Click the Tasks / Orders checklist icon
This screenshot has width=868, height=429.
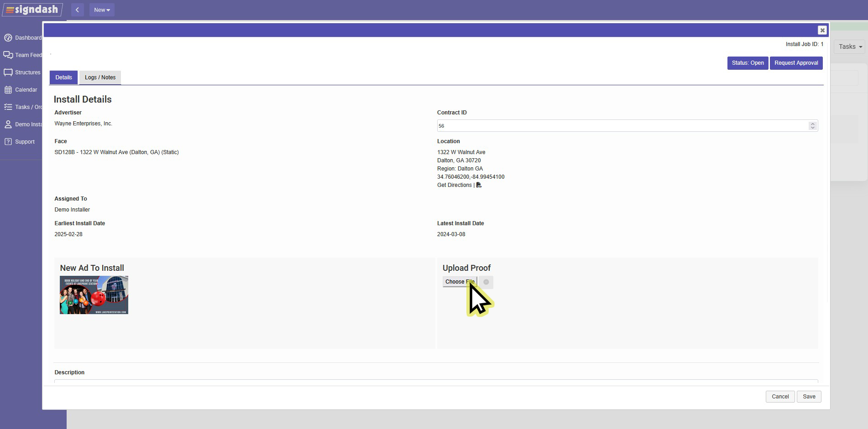(8, 107)
